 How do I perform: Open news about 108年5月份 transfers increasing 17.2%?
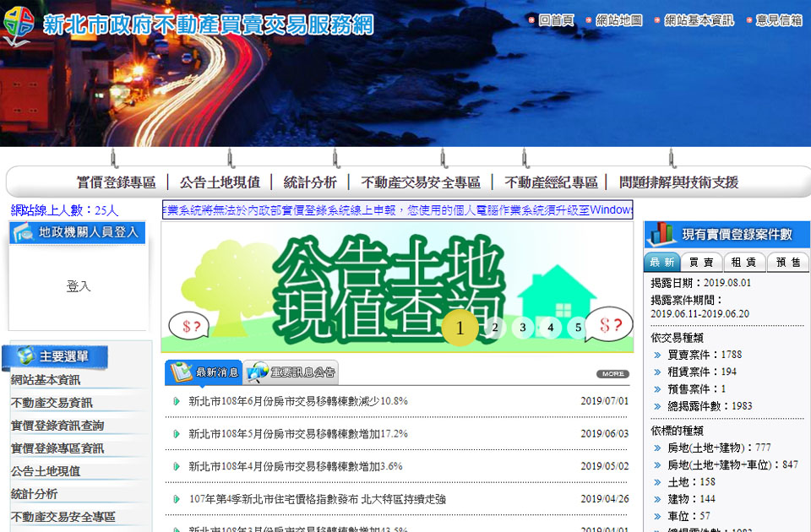pos(298,434)
